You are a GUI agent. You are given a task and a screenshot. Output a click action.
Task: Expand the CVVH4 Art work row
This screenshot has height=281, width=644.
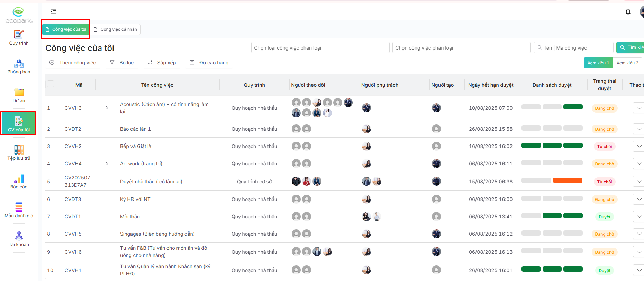(x=107, y=164)
